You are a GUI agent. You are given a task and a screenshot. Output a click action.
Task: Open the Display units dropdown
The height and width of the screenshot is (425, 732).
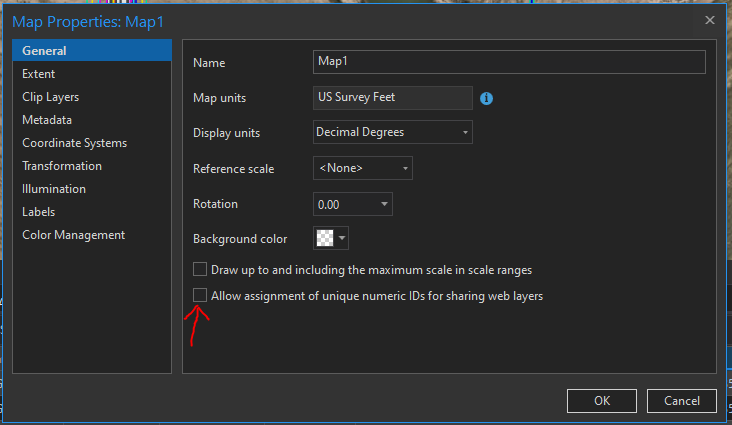(392, 132)
